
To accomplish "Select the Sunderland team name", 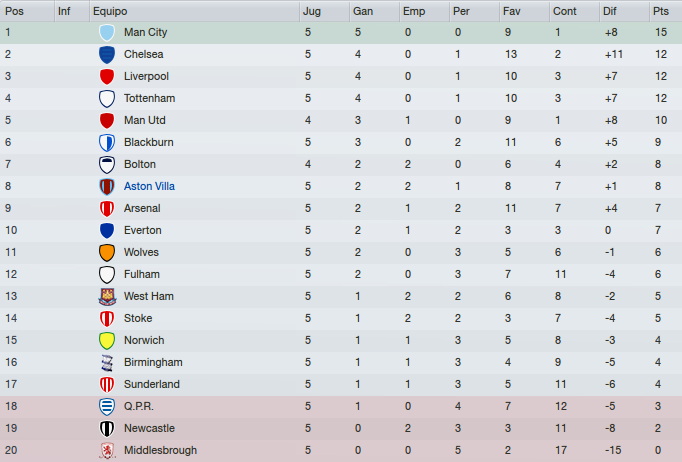I will point(151,384).
